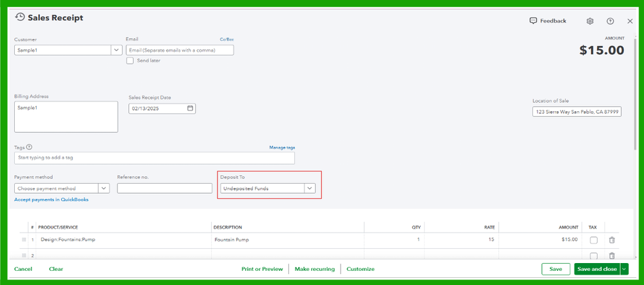Viewport: 644px width, 285px height.
Task: Open the Manage tags link
Action: (x=282, y=147)
